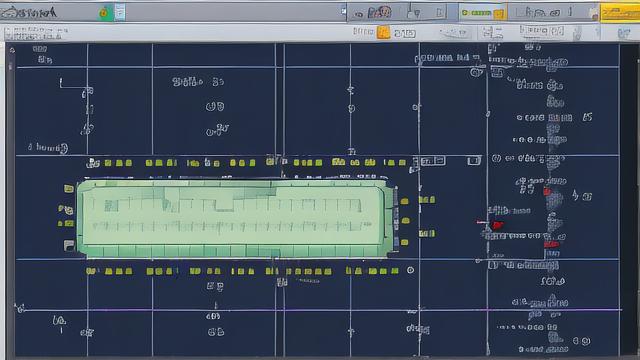Click the grey square pad left of green component
This screenshot has width=640, height=360.
pyautogui.click(x=69, y=245)
